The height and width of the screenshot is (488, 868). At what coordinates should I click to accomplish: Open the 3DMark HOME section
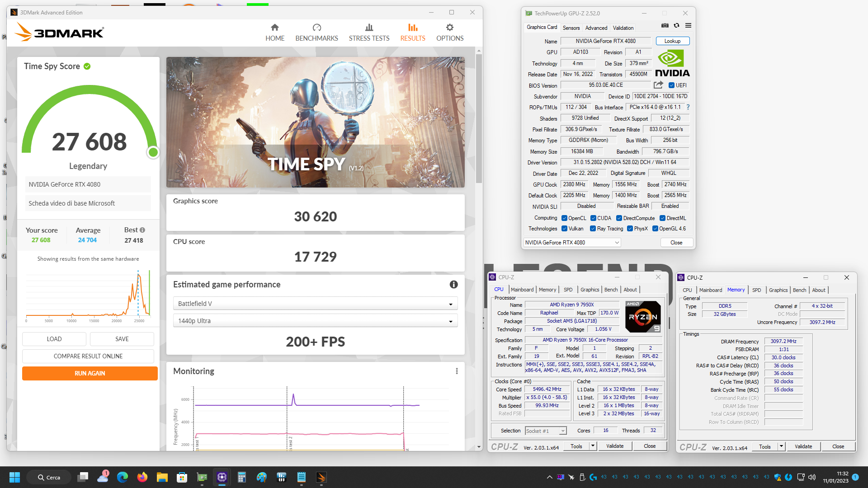(x=275, y=33)
